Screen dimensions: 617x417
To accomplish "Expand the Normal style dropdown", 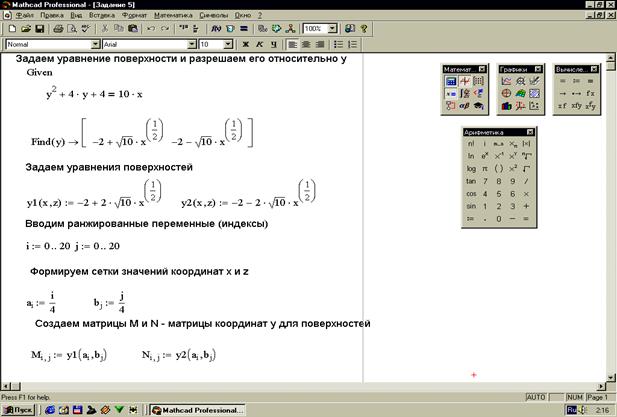I will tap(95, 44).
